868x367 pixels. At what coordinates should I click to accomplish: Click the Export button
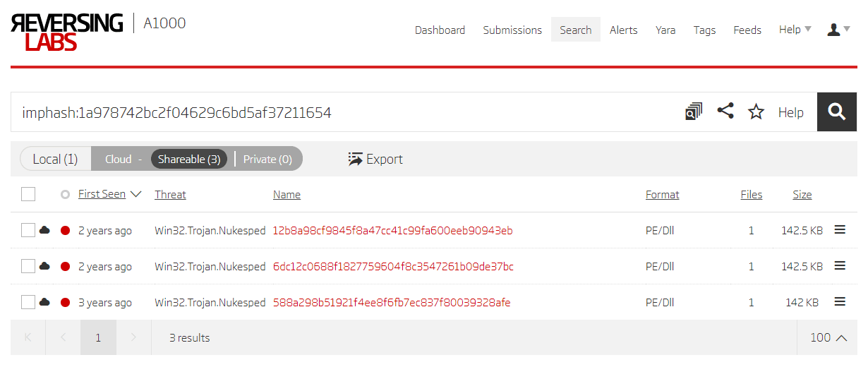pos(375,159)
